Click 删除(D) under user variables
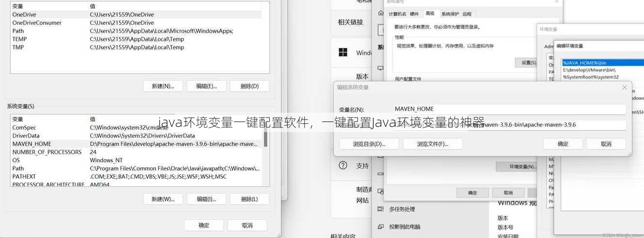The width and height of the screenshot is (644, 238). (250, 86)
